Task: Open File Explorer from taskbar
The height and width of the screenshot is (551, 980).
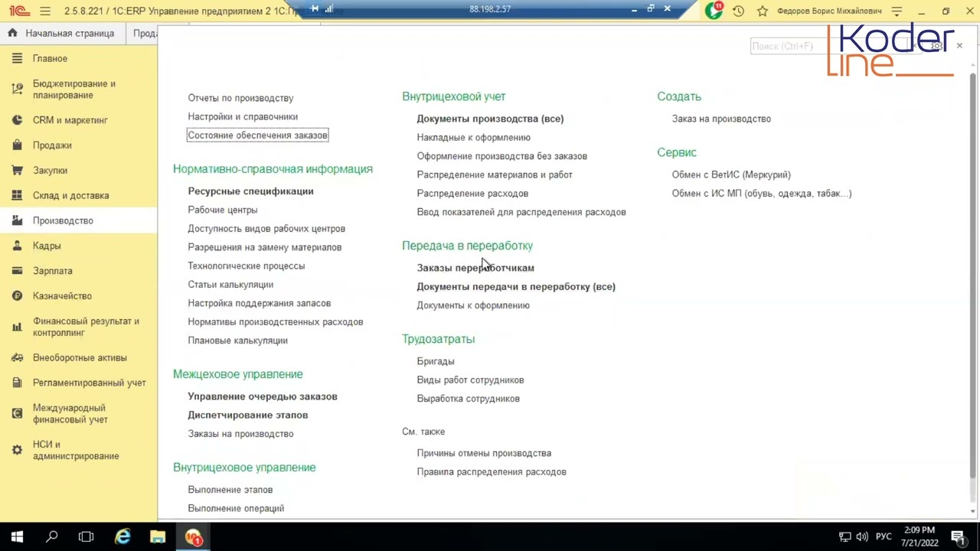Action: 158,537
